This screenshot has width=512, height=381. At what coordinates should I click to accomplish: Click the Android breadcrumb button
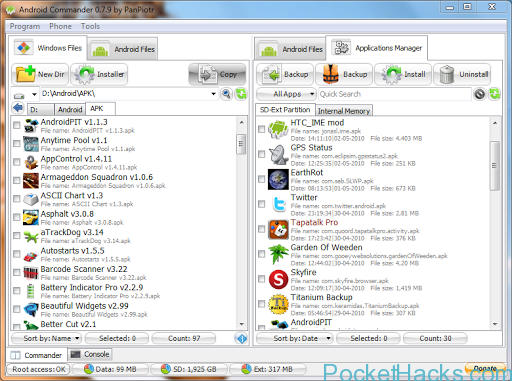pos(70,109)
